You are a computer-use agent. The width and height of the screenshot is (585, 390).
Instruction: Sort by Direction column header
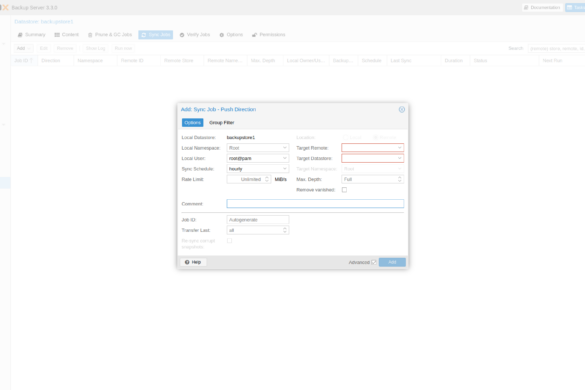pyautogui.click(x=56, y=60)
